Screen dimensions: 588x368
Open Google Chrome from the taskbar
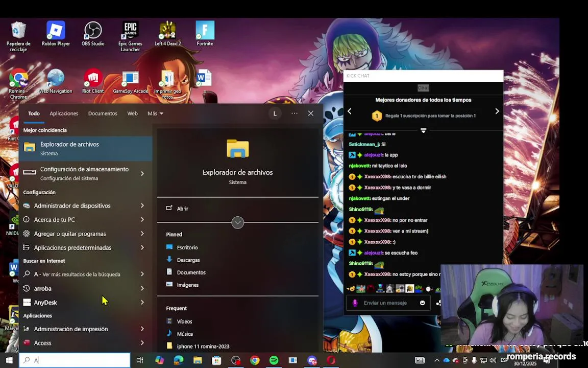click(x=255, y=360)
